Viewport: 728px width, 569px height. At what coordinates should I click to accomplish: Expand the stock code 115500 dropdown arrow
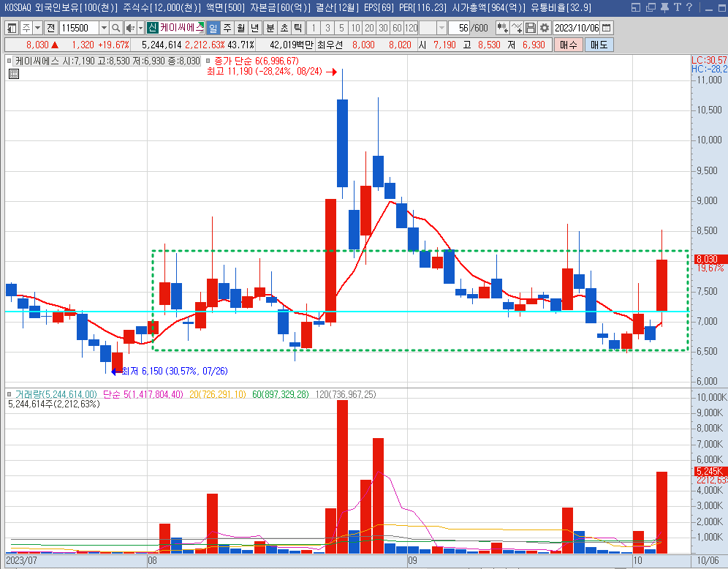(x=104, y=29)
